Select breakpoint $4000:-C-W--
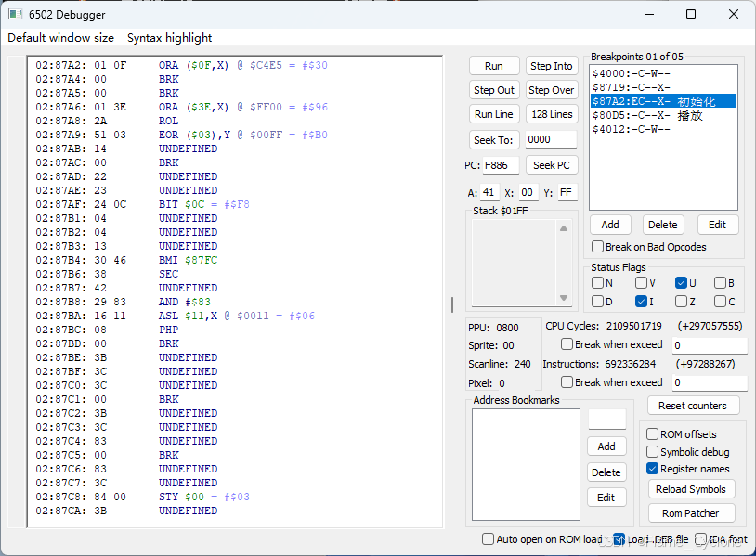Viewport: 756px width, 556px height. [x=663, y=73]
